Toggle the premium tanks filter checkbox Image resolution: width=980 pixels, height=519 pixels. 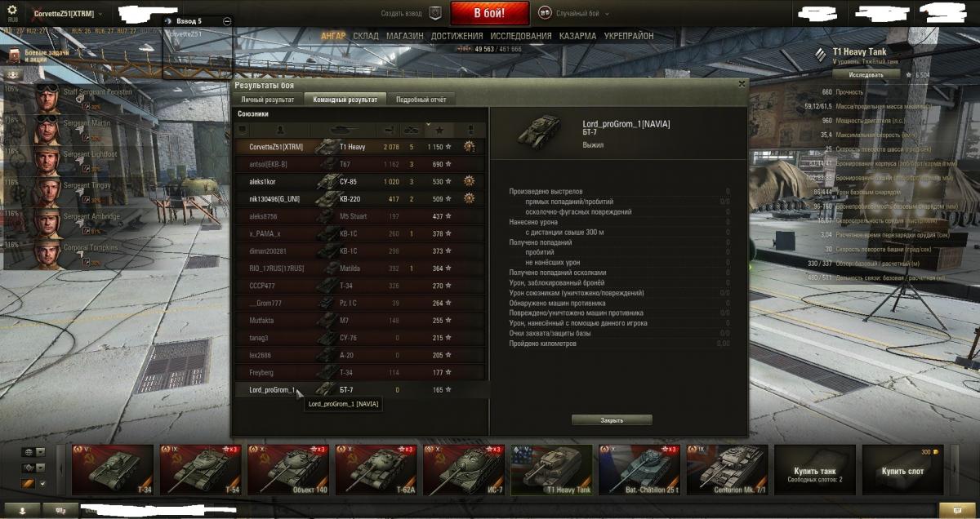(x=44, y=484)
